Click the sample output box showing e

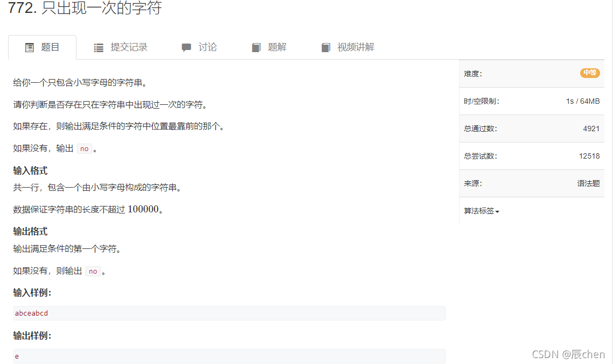[228, 356]
